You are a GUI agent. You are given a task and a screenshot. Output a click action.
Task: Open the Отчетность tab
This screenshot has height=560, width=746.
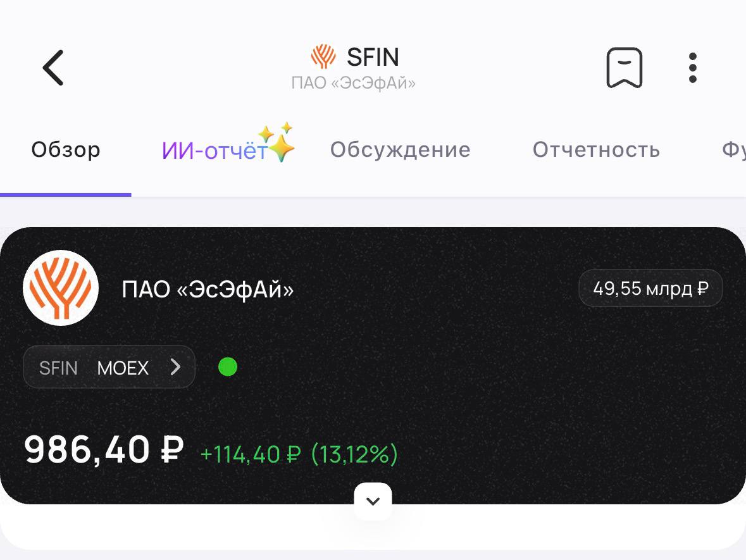[596, 151]
